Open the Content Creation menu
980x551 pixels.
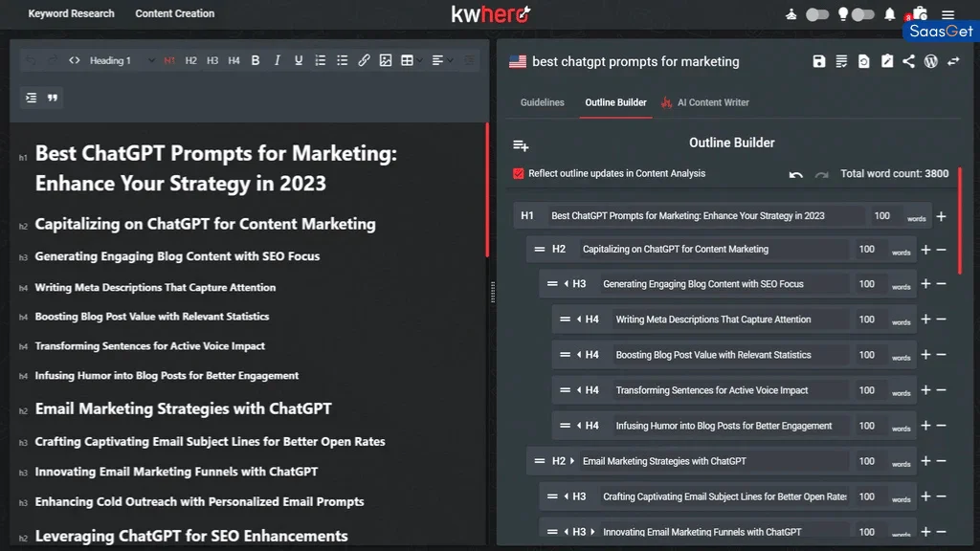point(175,13)
